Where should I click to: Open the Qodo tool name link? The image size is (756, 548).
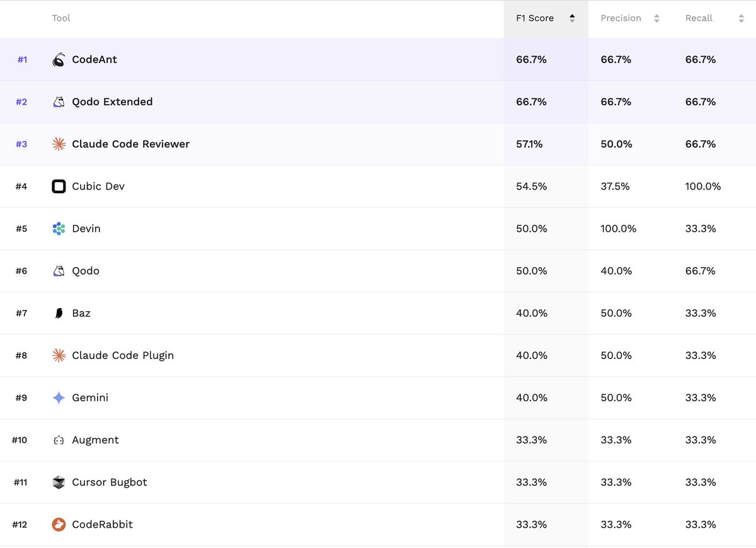point(86,271)
